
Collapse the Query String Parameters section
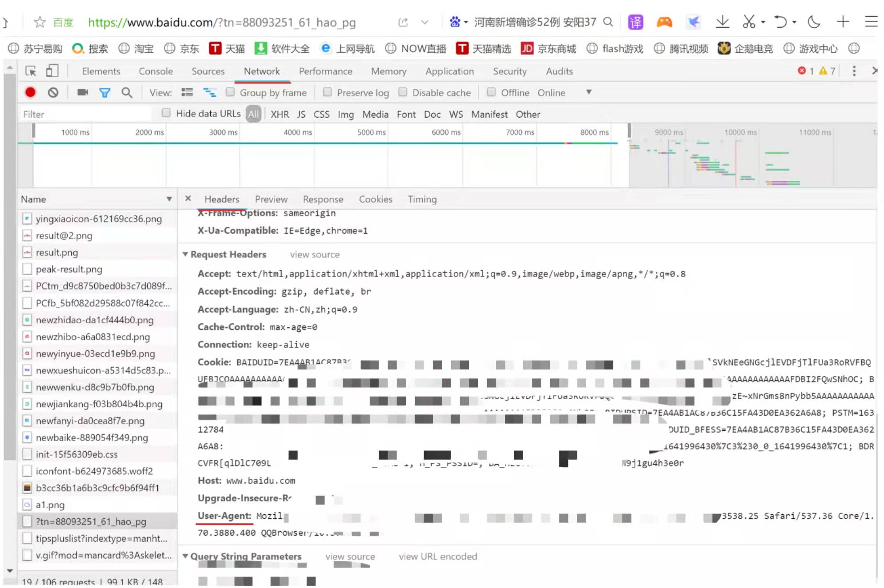tap(185, 556)
